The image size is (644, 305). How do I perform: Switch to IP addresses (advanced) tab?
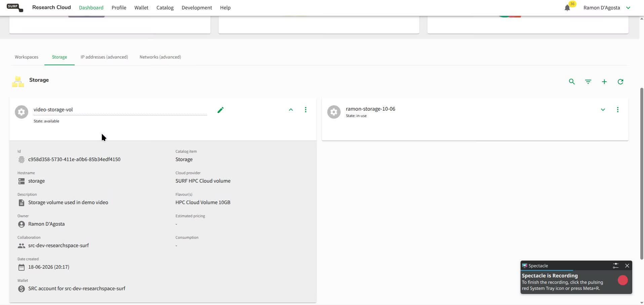[104, 57]
